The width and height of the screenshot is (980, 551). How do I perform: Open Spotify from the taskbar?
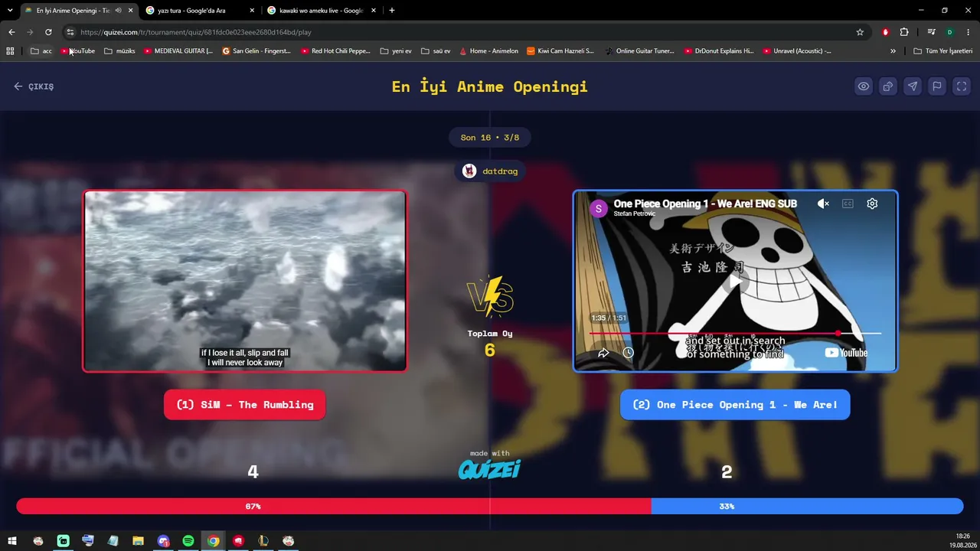pos(188,541)
